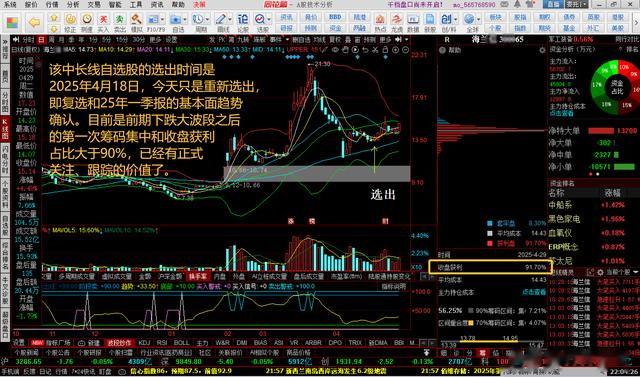Click the 同行对比 label
640x377 pixels.
coord(626,39)
